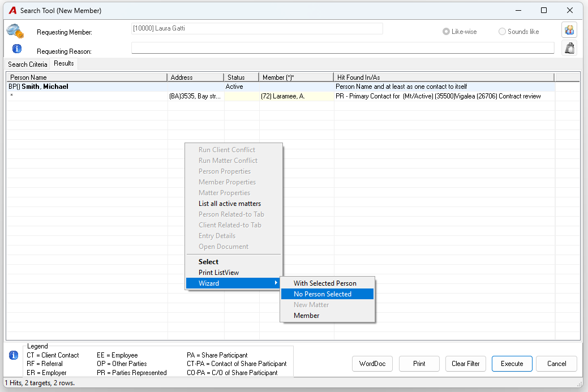Image resolution: width=588 pixels, height=392 pixels.
Task: Click the magnifier search tool icon
Action: point(15,31)
